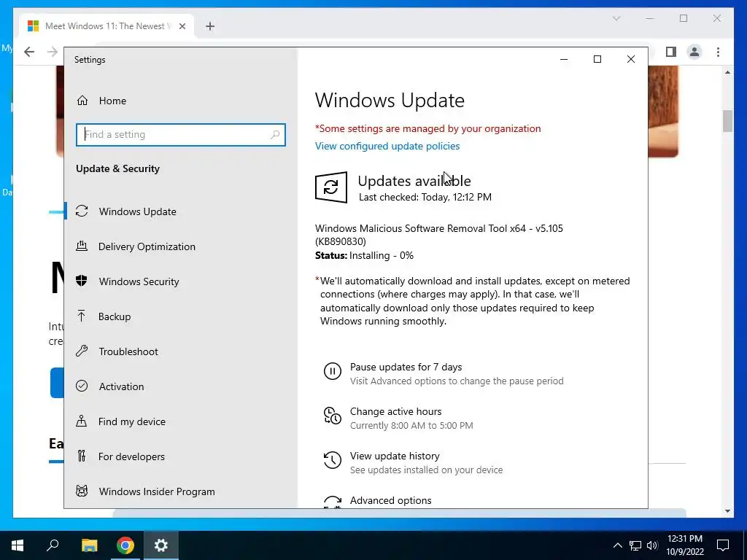Switch to Chrome on the taskbar
This screenshot has height=560, width=747.
[x=125, y=545]
